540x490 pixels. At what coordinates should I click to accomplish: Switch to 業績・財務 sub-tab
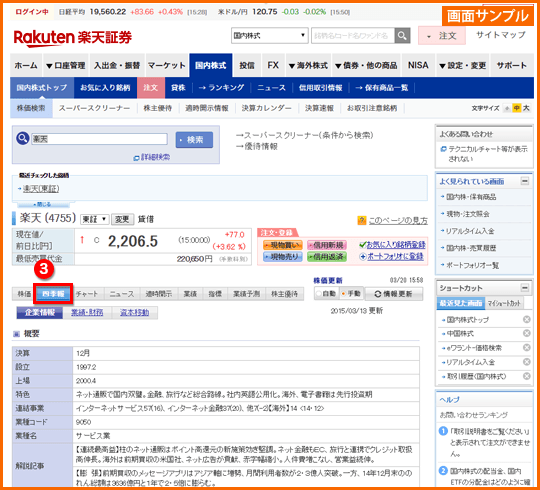coord(87,313)
